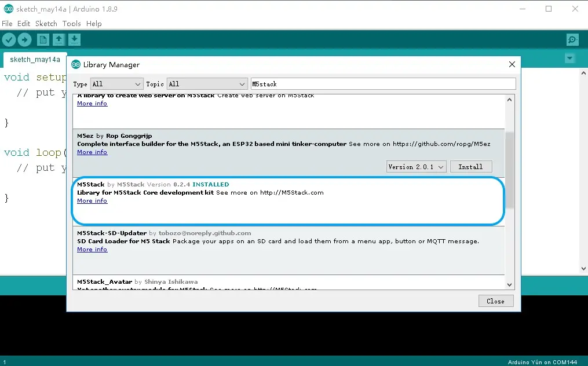Click Arduino Yún on COM144 status text

(542, 363)
